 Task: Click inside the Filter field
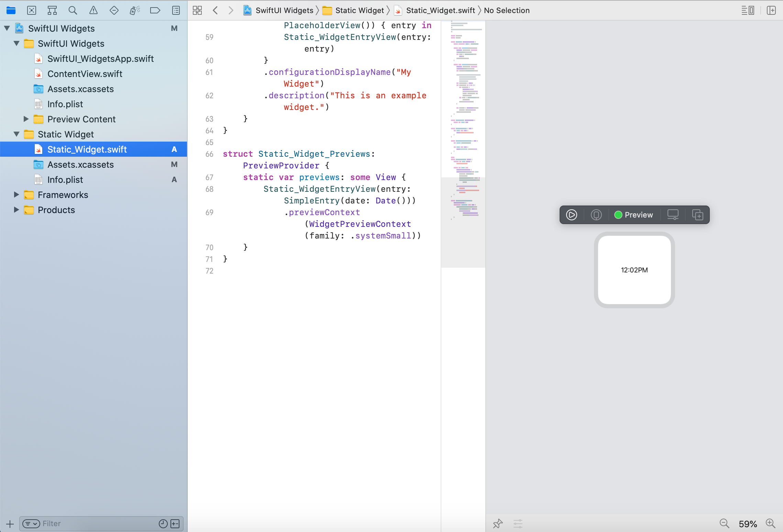[86, 523]
